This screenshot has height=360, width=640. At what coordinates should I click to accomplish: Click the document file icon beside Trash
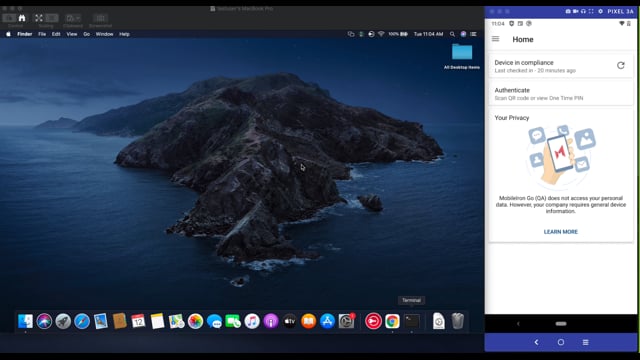[x=439, y=321]
